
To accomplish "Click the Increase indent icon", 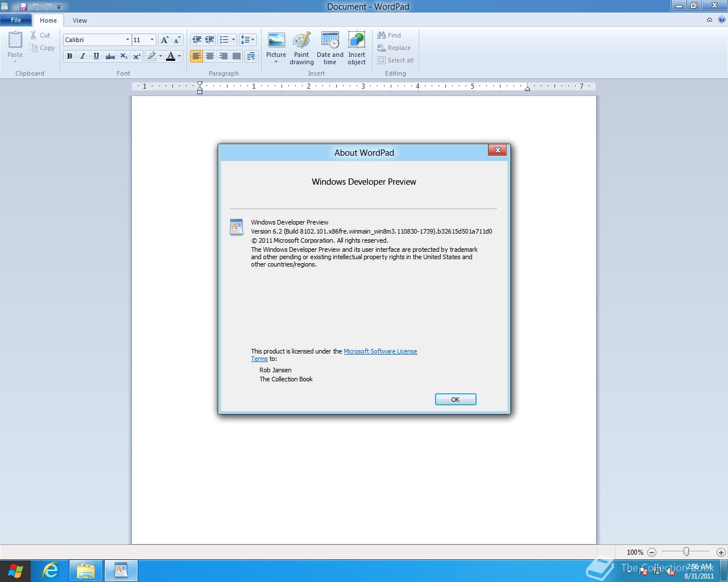I will pyautogui.click(x=209, y=40).
